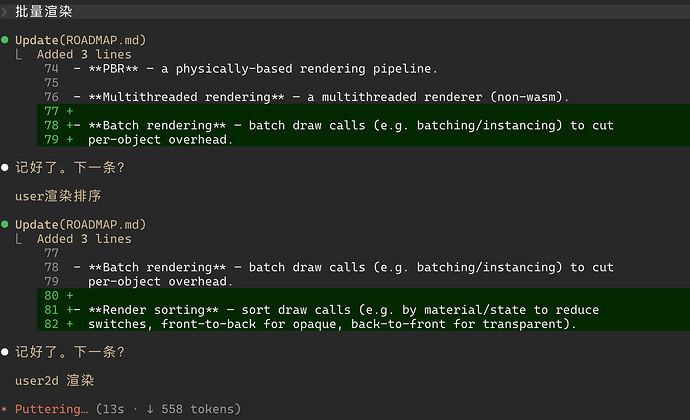Click the white bullet before second 记好了。下一条?

[5, 352]
